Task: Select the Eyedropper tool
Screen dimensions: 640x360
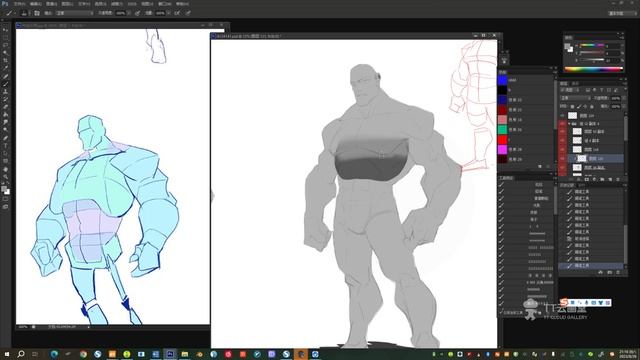Action: pyautogui.click(x=5, y=69)
